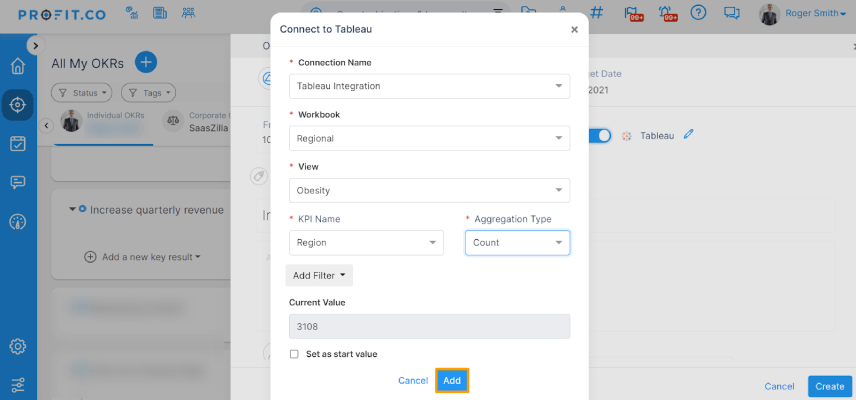Open the Aggregation Type dropdown showing Count
856x400 pixels.
(518, 243)
